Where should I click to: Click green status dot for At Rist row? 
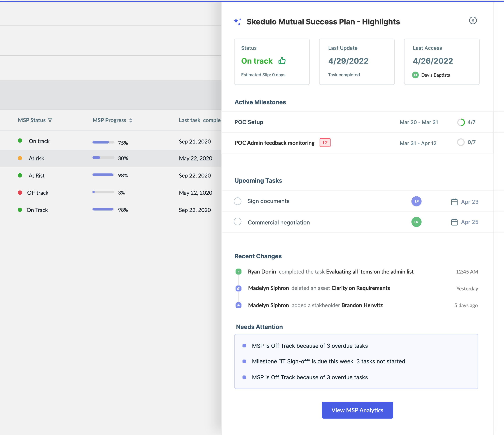pyautogui.click(x=20, y=176)
